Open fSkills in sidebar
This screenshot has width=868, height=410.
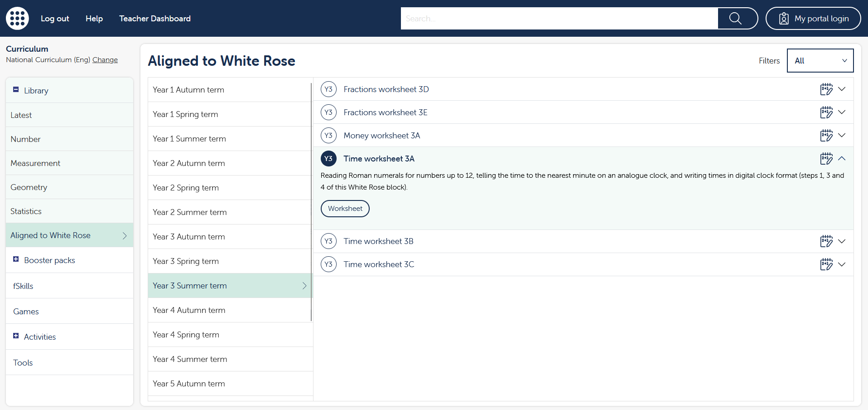coord(69,286)
